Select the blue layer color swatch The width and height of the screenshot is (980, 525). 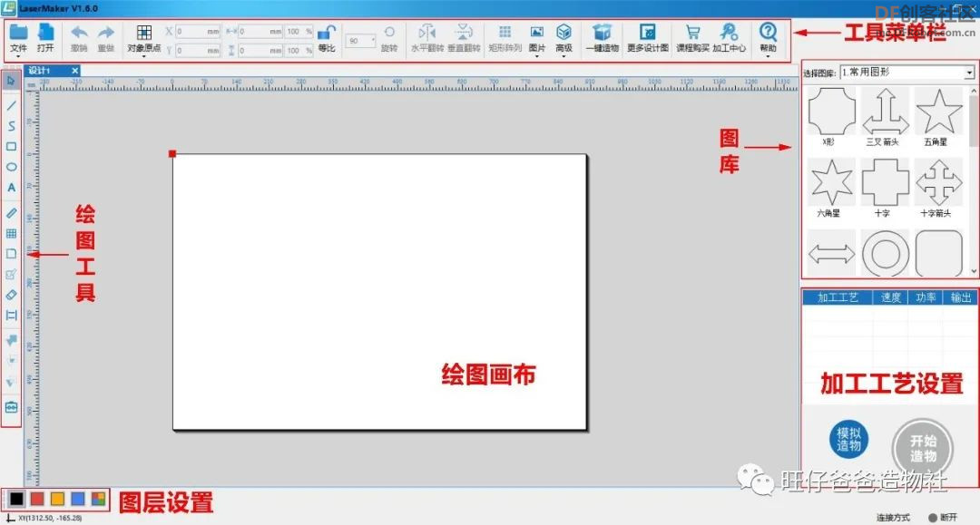coord(78,499)
